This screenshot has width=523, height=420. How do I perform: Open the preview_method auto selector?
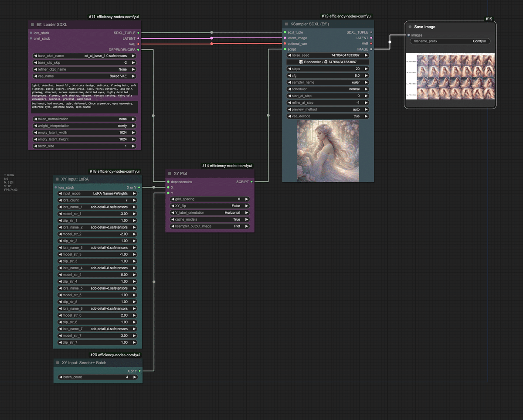click(x=328, y=109)
